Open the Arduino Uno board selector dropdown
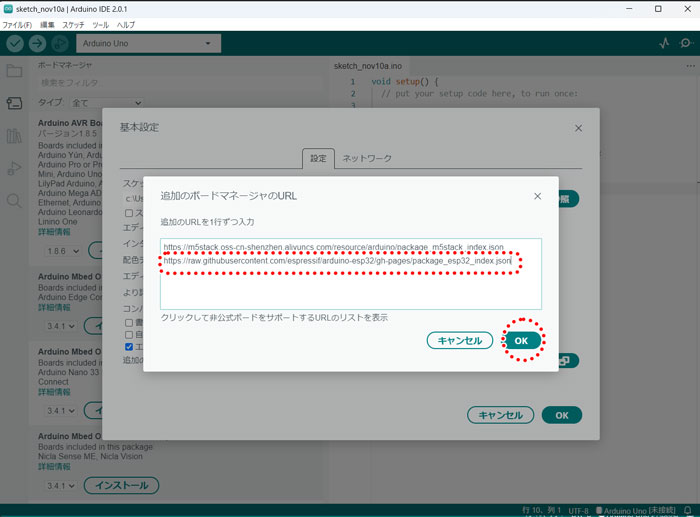Image resolution: width=700 pixels, height=517 pixels. coord(148,43)
